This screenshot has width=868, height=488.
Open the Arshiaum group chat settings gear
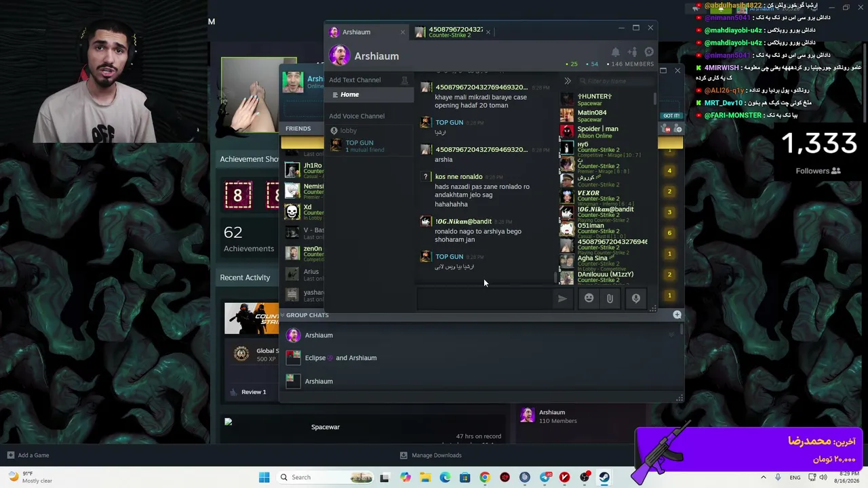pos(649,52)
